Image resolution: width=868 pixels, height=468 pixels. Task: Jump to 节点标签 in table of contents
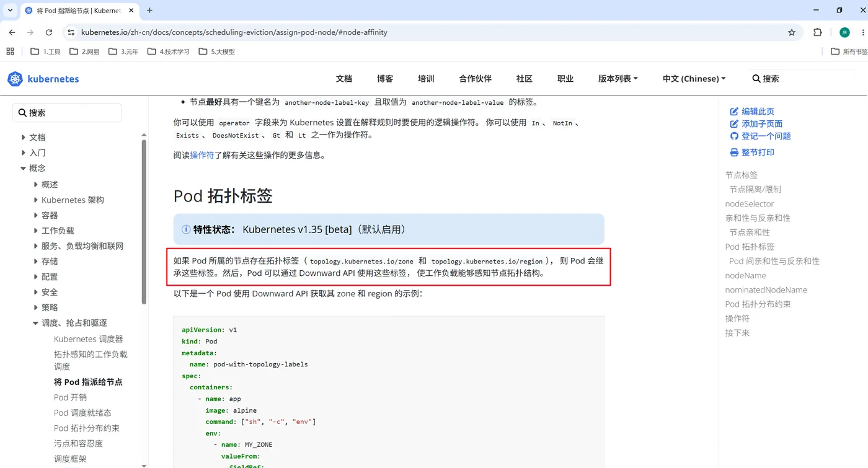[x=742, y=175]
